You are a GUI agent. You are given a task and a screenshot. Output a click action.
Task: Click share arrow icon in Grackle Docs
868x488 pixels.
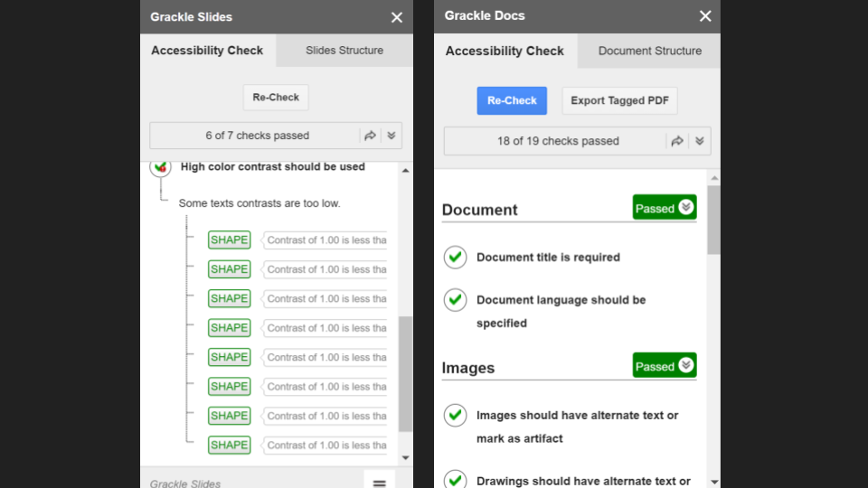pos(677,141)
